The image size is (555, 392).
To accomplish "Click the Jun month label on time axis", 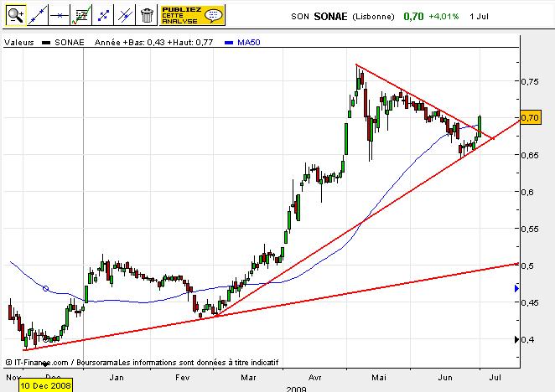I will (445, 378).
